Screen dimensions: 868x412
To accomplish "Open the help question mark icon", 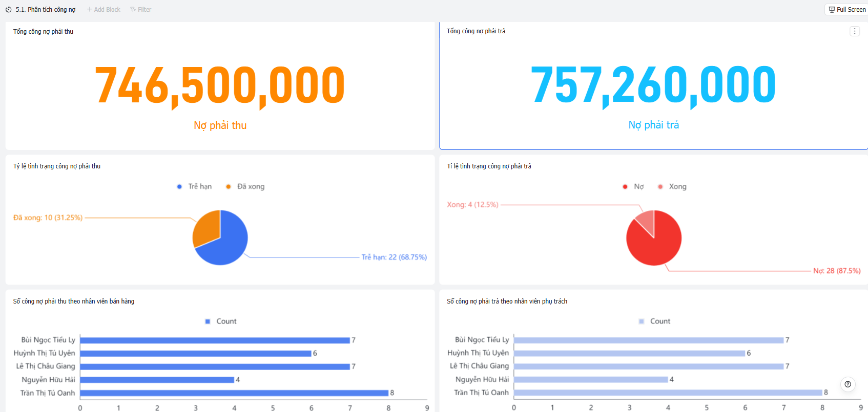I will pyautogui.click(x=848, y=384).
